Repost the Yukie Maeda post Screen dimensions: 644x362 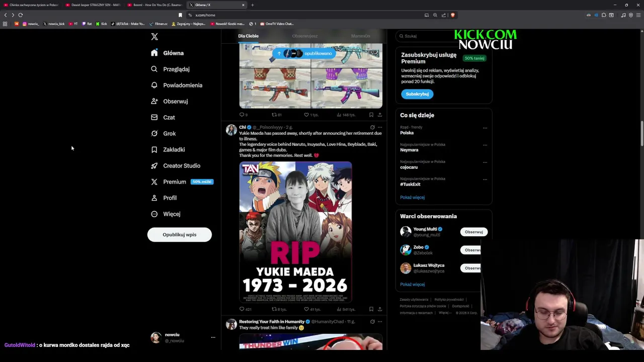(x=279, y=309)
